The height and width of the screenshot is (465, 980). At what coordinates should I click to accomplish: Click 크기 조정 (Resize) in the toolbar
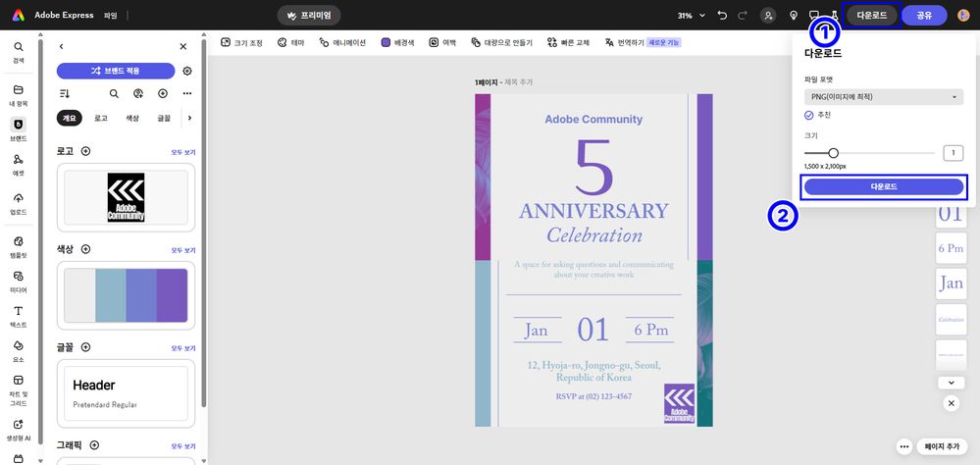pos(241,42)
